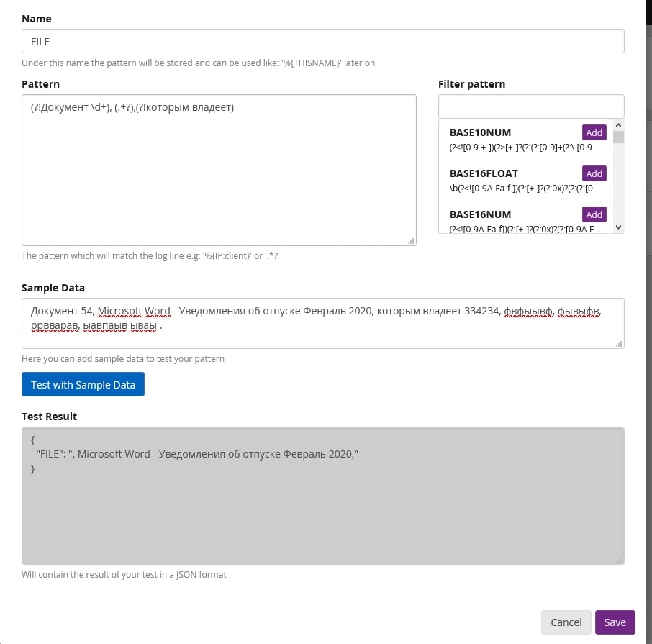Grab the Pattern text area resize handle
The height and width of the screenshot is (644, 652).
coord(412,242)
